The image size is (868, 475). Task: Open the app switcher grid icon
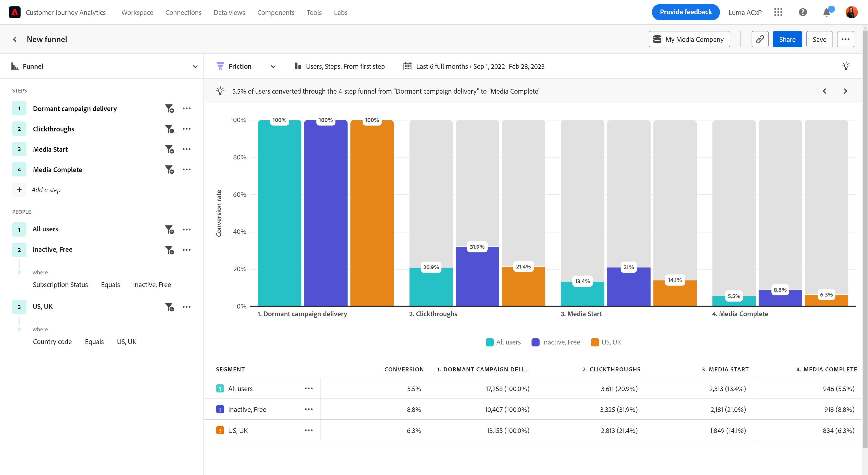click(x=778, y=12)
